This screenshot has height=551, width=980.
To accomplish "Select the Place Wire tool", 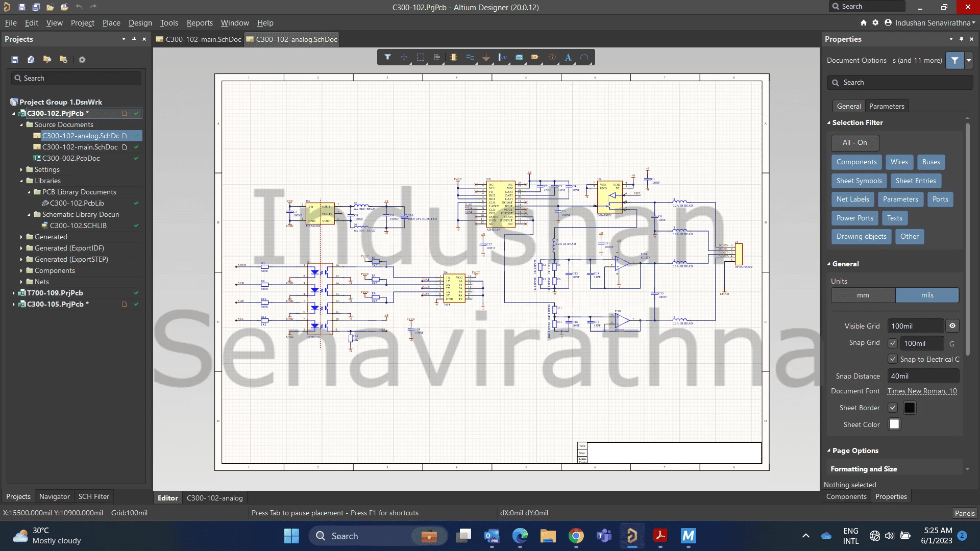I will (x=470, y=57).
